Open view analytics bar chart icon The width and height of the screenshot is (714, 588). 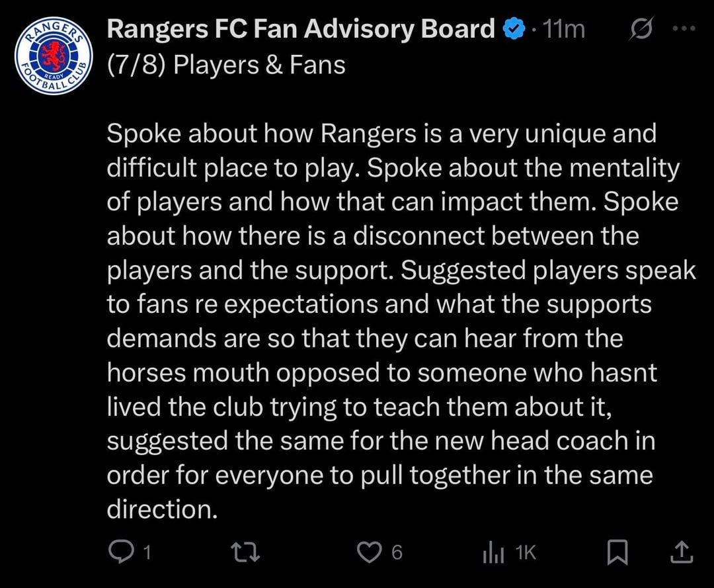(x=493, y=552)
